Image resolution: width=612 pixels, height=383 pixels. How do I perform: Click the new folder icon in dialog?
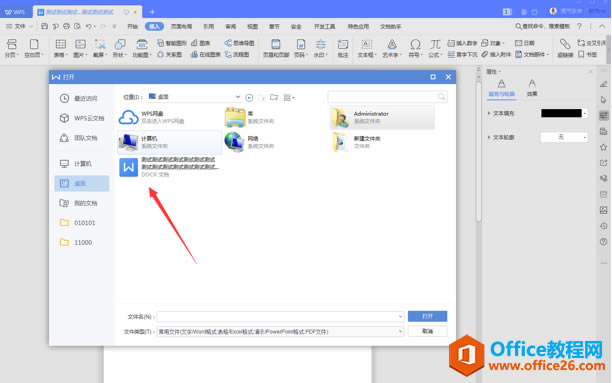pos(274,97)
